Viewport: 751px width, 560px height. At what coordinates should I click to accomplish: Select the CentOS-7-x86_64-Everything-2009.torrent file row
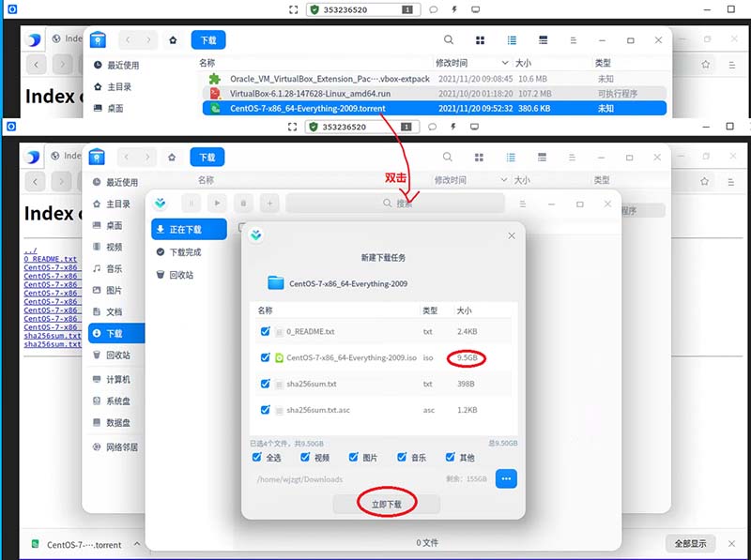coord(434,108)
